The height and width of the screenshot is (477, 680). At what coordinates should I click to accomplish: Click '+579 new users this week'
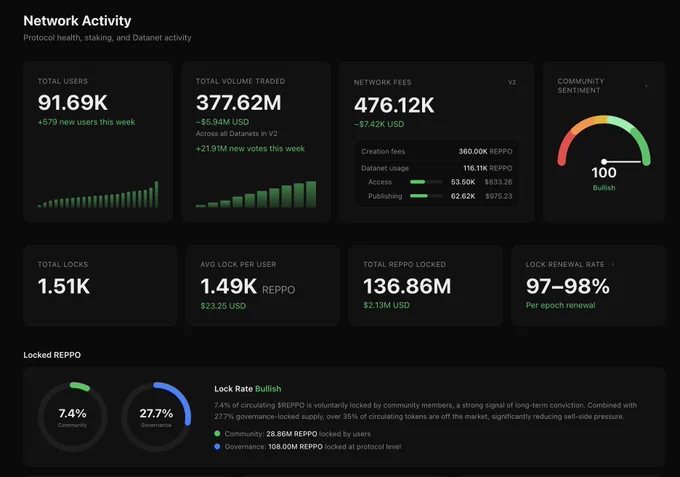[x=86, y=122]
